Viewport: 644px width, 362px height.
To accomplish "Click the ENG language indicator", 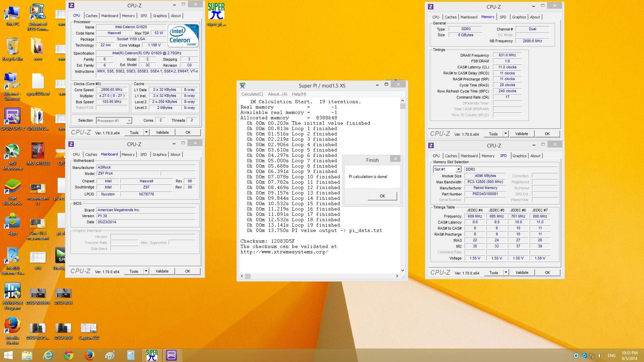I will (611, 356).
